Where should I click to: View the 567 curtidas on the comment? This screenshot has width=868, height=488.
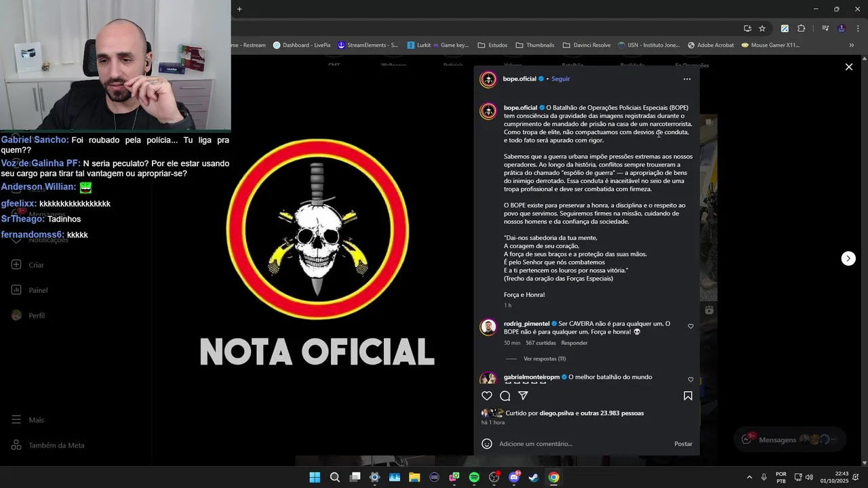click(540, 343)
